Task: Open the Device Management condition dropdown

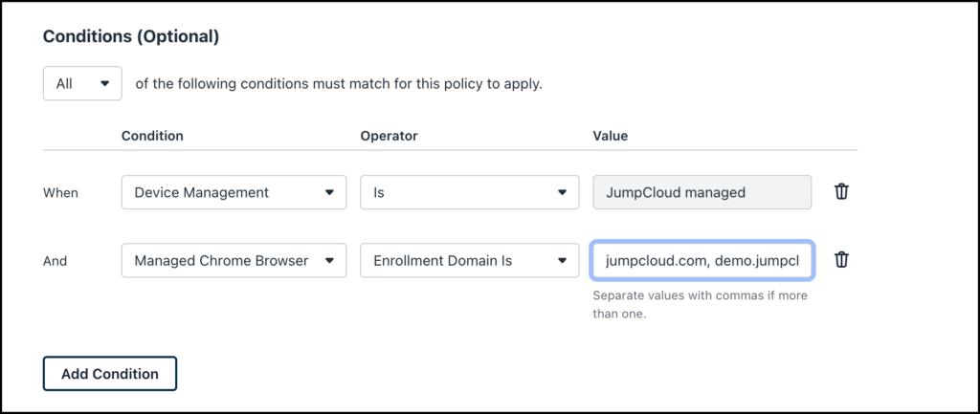Action: (x=234, y=192)
